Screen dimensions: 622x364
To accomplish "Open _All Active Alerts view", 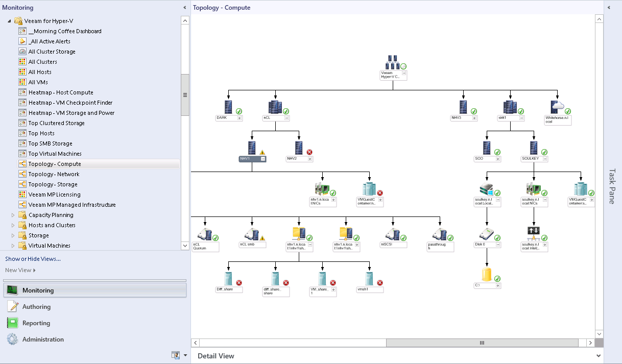I will tap(50, 41).
